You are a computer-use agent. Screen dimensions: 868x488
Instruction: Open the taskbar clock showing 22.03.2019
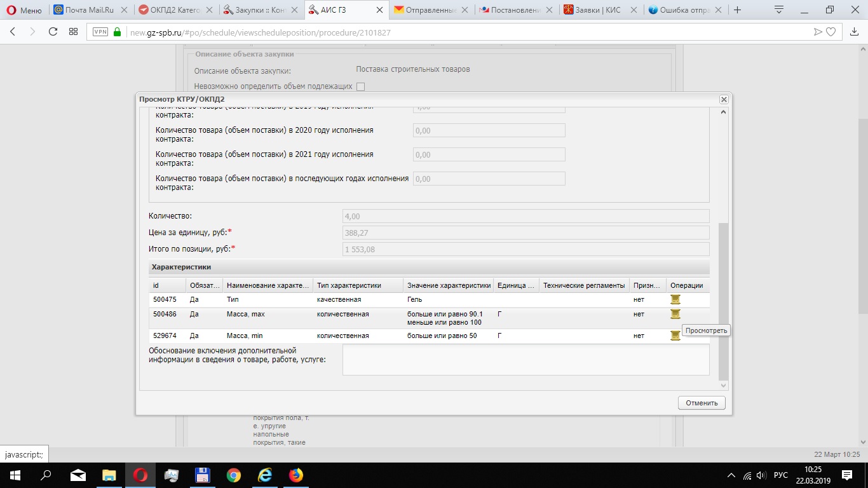click(813, 475)
